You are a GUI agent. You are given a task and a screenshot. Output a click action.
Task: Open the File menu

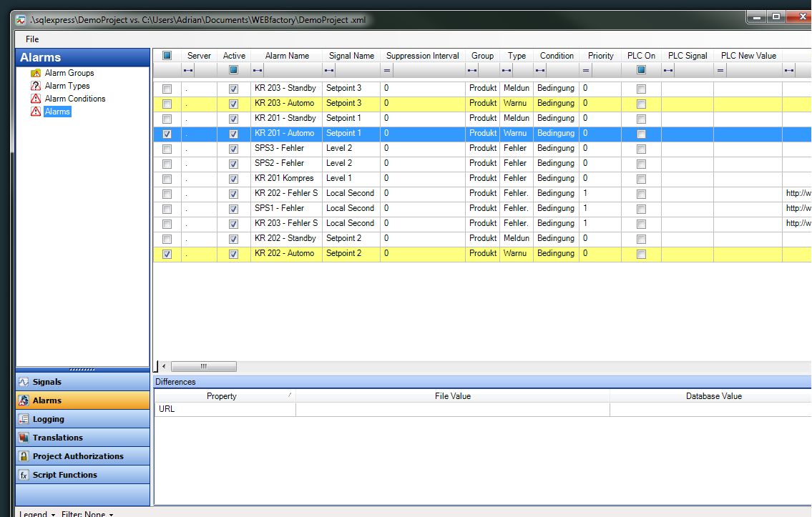coord(31,39)
